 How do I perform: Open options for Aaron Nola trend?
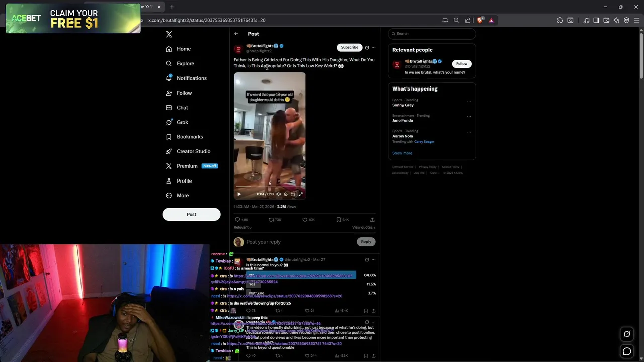click(469, 132)
